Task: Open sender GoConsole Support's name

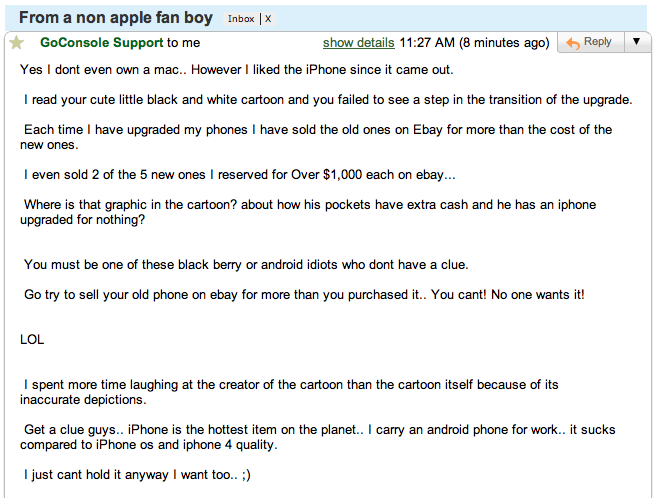Action: [101, 43]
